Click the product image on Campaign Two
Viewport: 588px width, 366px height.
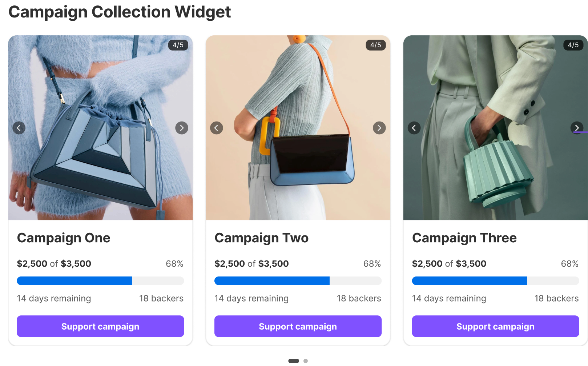(x=298, y=128)
